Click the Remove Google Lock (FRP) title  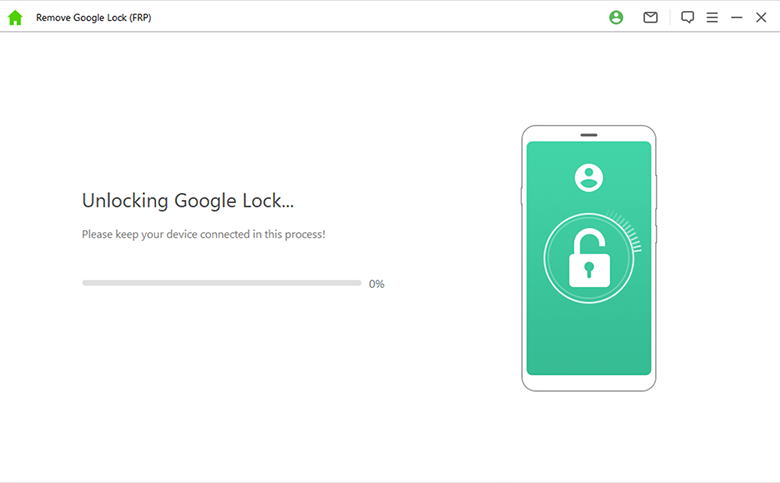pyautogui.click(x=94, y=18)
